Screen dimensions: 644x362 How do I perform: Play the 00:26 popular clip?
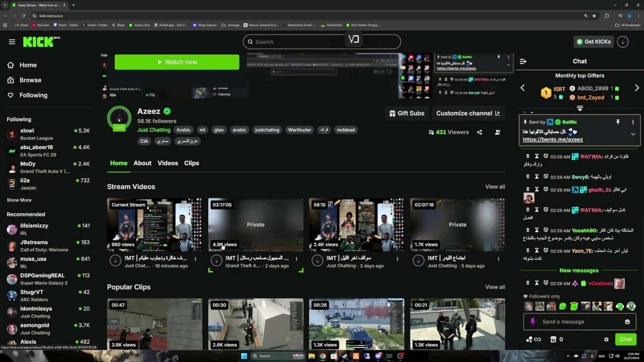click(x=357, y=324)
